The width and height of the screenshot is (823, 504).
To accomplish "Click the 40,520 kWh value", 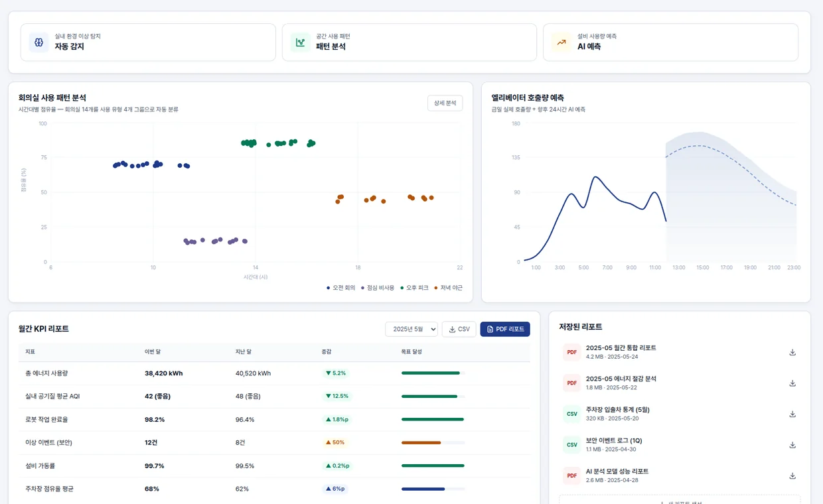I will coord(254,373).
